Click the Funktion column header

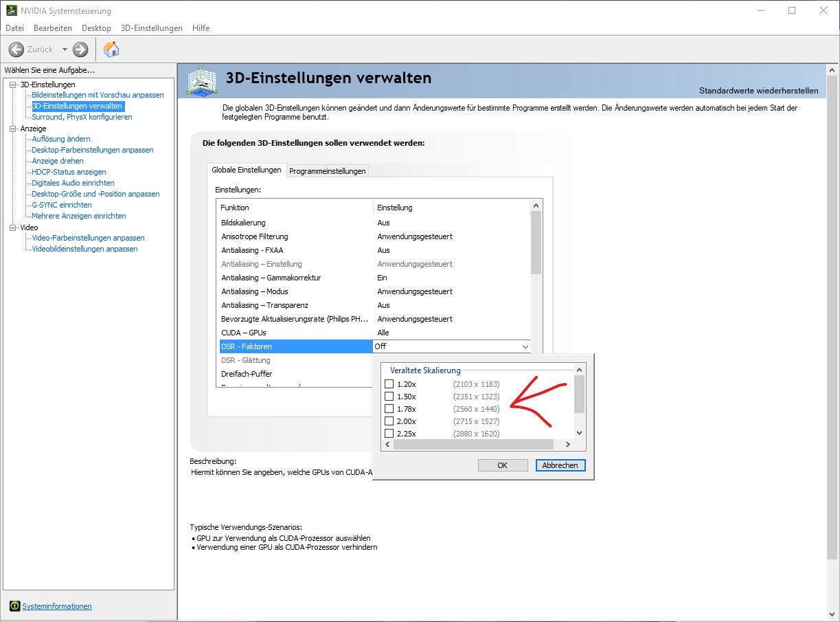coord(295,208)
